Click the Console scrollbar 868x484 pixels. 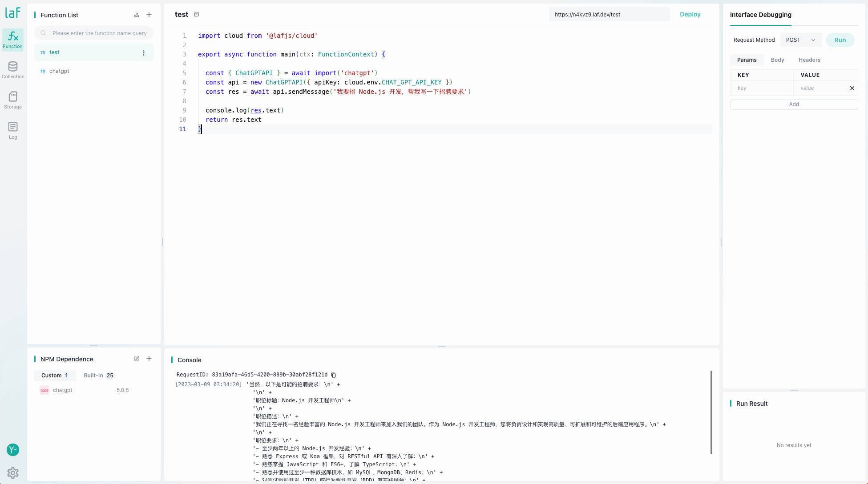pos(711,412)
